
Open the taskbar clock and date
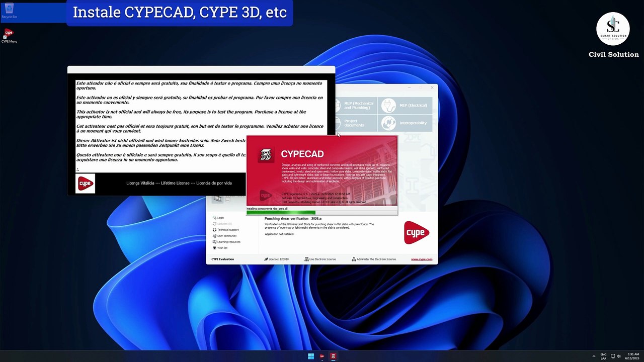click(632, 356)
